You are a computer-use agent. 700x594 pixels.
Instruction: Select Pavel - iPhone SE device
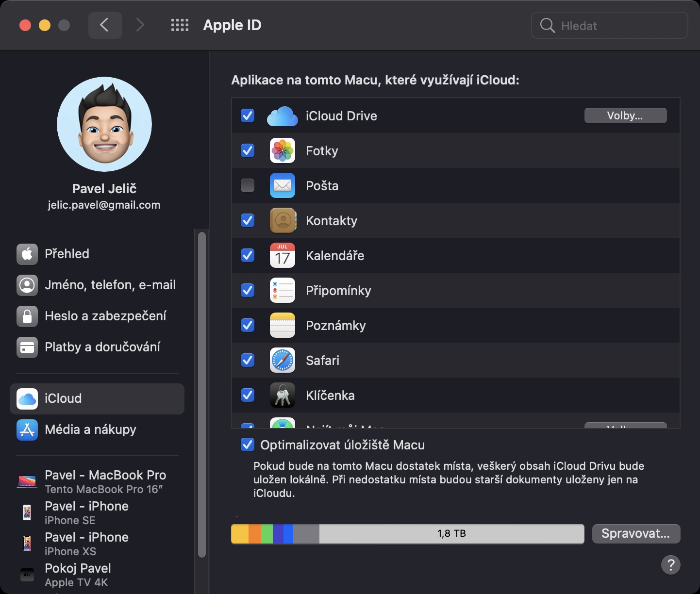click(x=97, y=512)
